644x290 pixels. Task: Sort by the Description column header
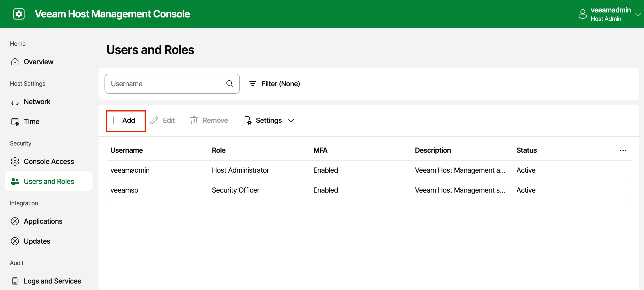[433, 150]
